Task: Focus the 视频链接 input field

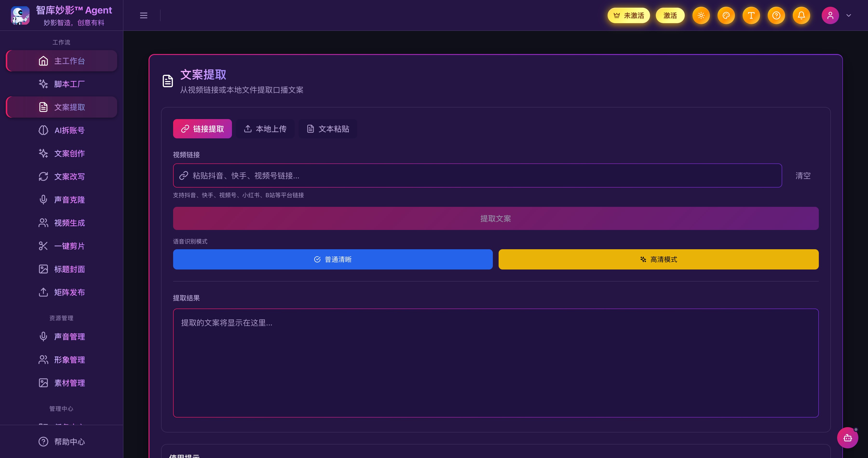Action: [x=477, y=175]
